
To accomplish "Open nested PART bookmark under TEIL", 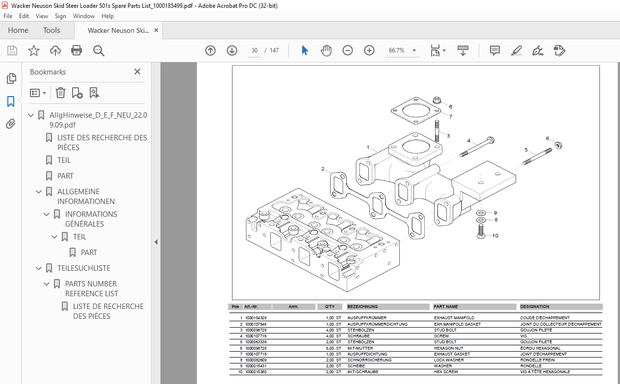I will pyautogui.click(x=89, y=252).
